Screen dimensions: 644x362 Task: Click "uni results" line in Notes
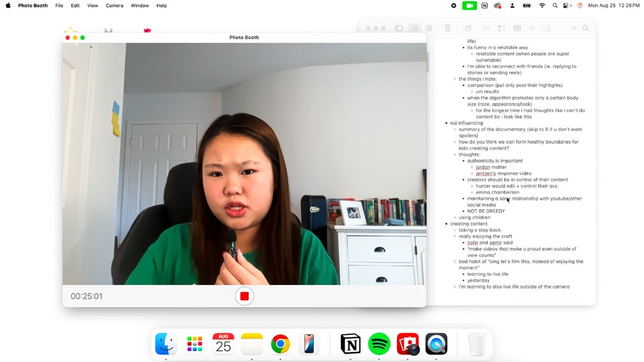(x=488, y=92)
